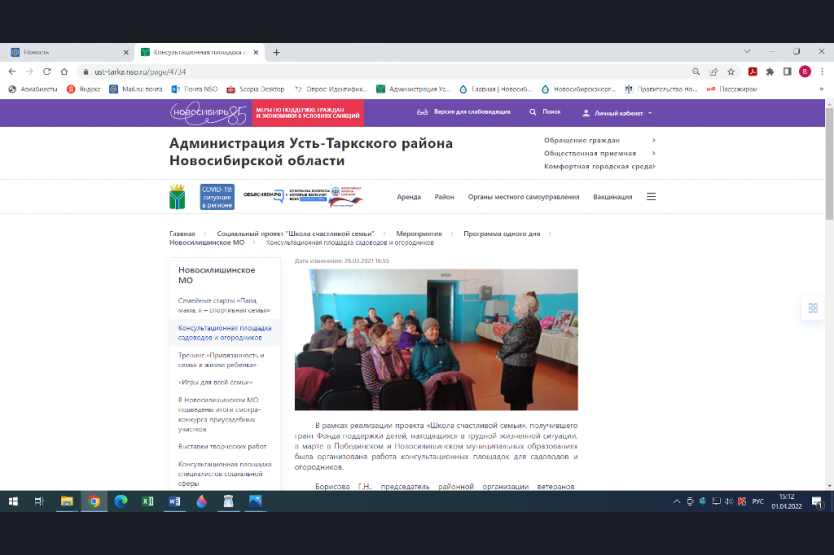
Task: Open the Правительство Но... bookmark
Action: click(x=661, y=89)
